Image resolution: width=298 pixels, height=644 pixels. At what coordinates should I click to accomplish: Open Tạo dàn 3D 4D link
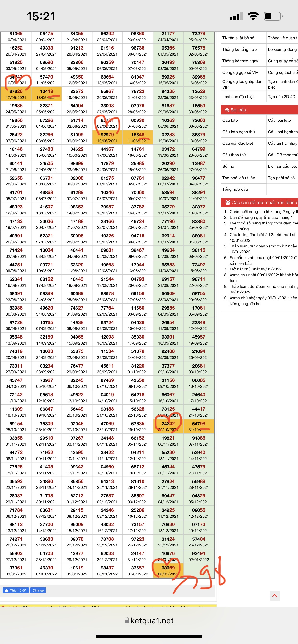(x=282, y=97)
